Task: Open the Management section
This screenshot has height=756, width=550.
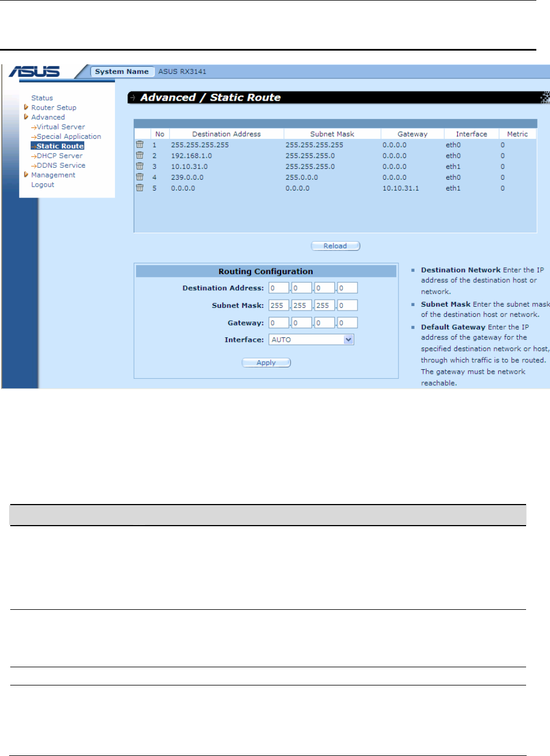Action: tap(53, 175)
